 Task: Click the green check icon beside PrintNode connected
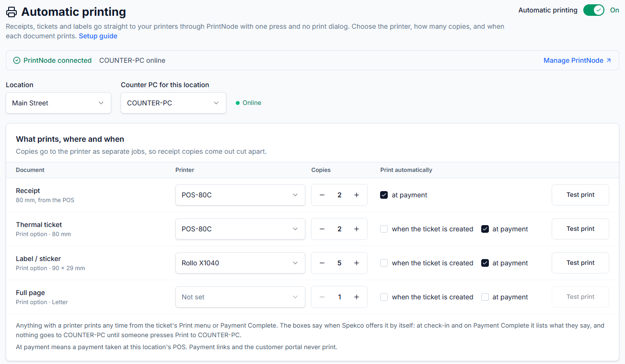(x=17, y=60)
